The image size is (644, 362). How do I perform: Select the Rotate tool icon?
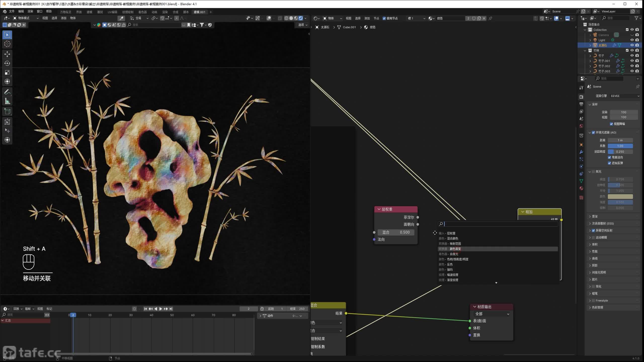[7, 63]
